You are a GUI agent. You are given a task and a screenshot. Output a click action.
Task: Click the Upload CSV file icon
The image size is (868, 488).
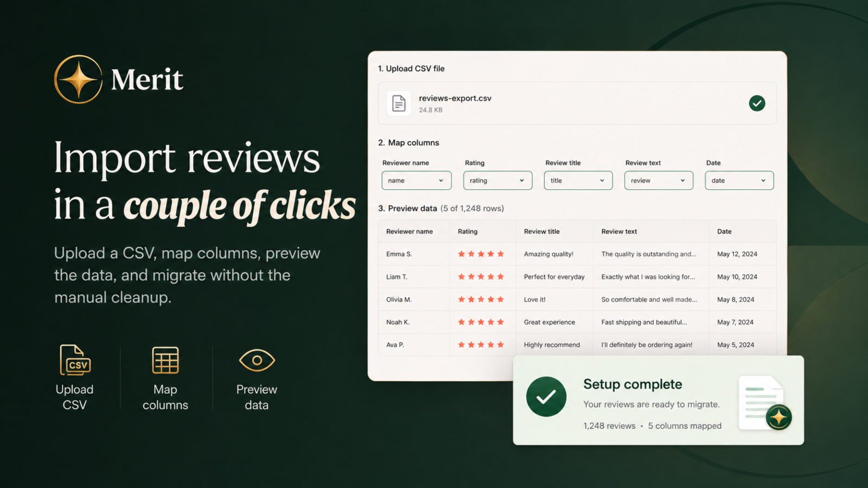pos(75,360)
